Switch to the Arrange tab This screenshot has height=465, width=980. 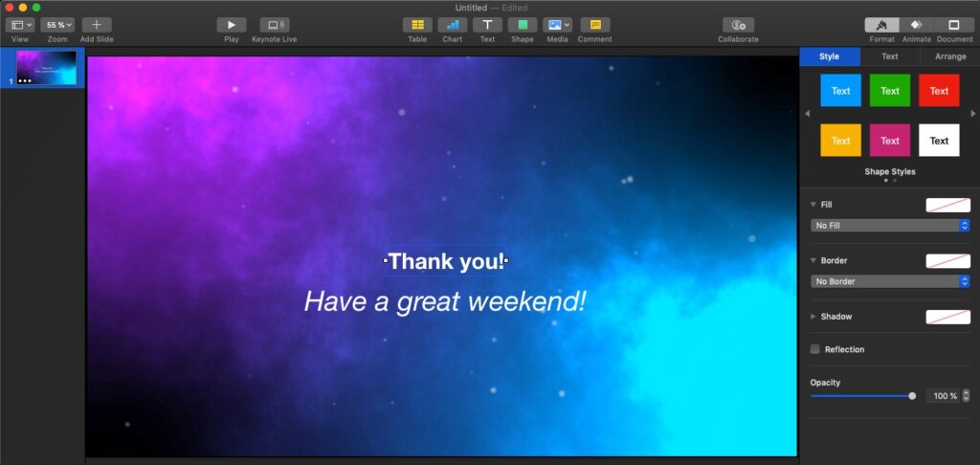(949, 57)
